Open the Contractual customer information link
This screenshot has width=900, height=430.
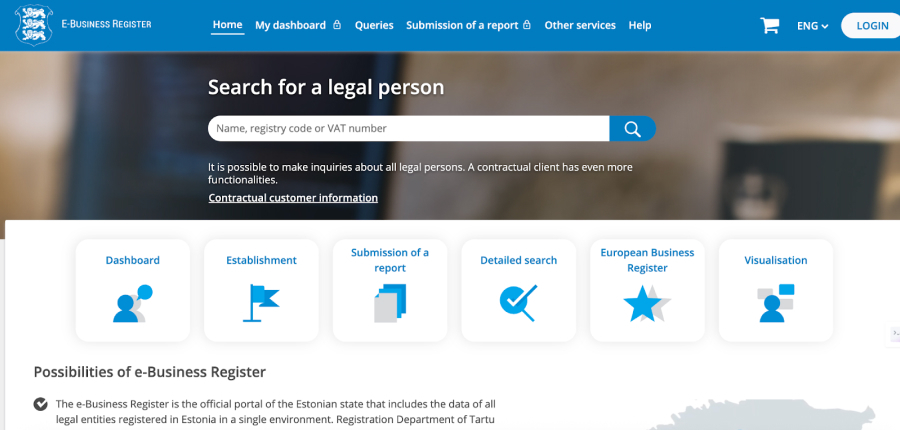293,198
